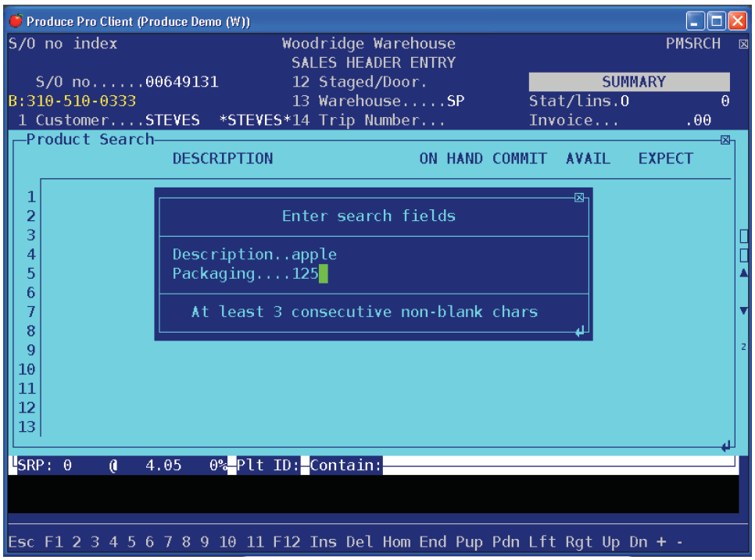Click the SUMMARY button
755x560 pixels.
coord(629,82)
